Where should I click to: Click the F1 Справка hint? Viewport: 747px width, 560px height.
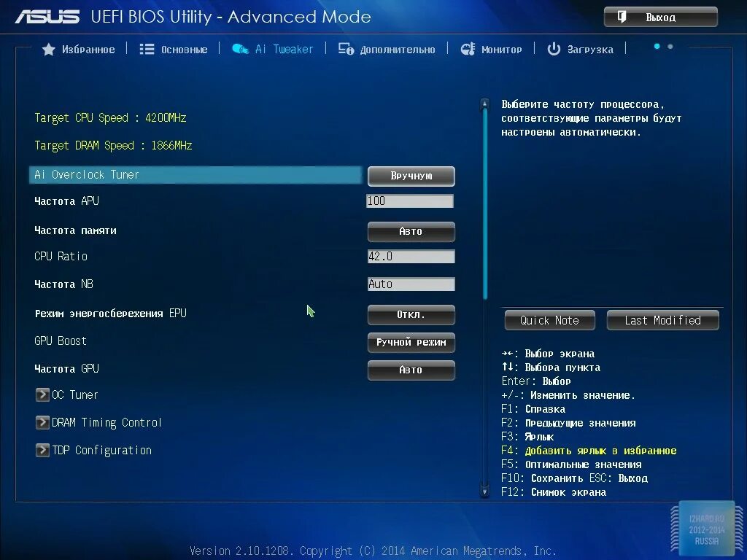[533, 409]
